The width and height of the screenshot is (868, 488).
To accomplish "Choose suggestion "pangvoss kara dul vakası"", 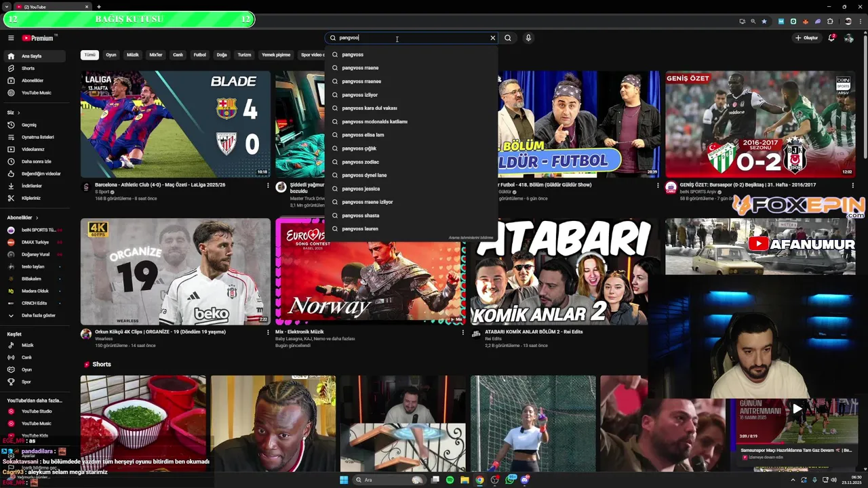I will 412,108.
